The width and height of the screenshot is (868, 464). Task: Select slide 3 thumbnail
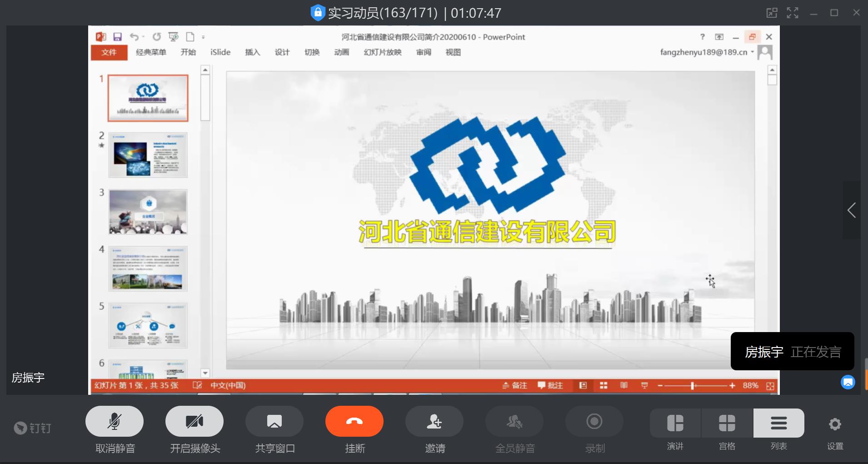point(148,212)
